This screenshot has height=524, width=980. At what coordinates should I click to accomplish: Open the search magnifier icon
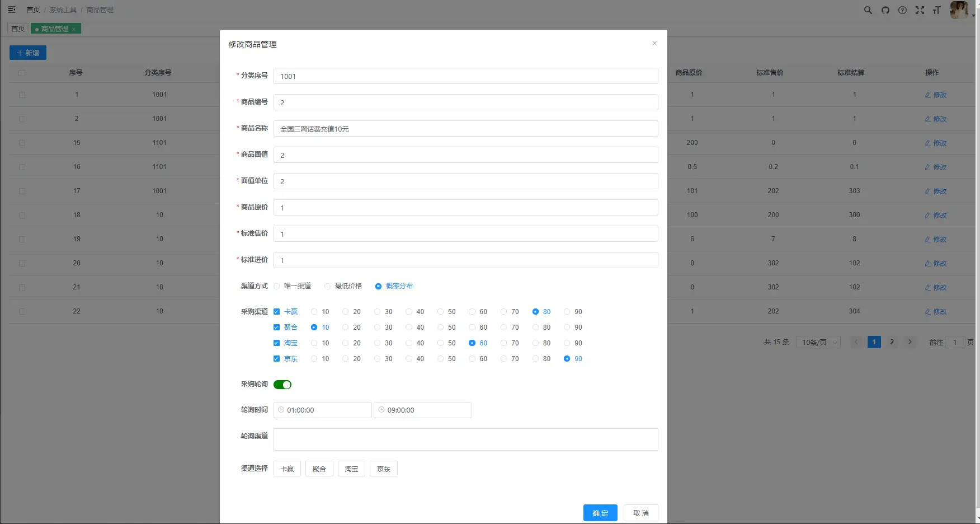868,10
